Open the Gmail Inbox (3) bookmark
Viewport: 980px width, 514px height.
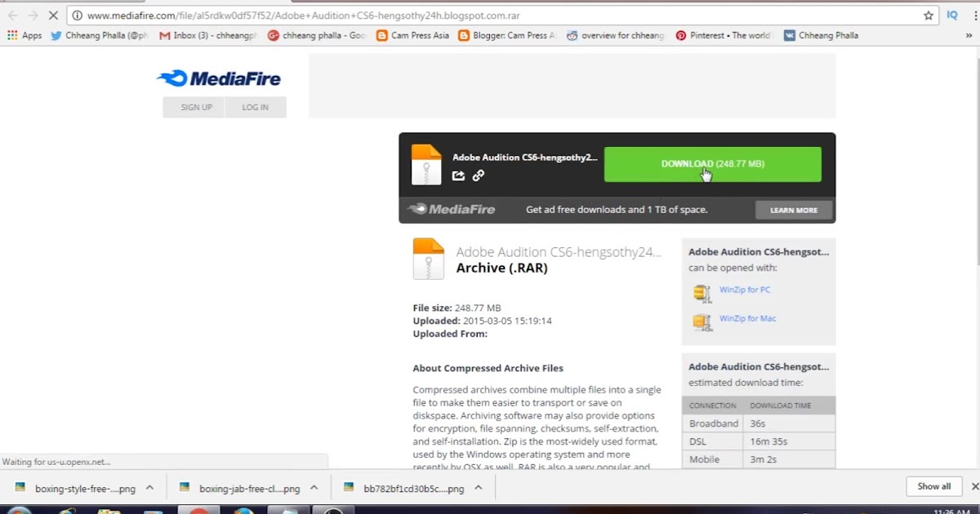208,36
